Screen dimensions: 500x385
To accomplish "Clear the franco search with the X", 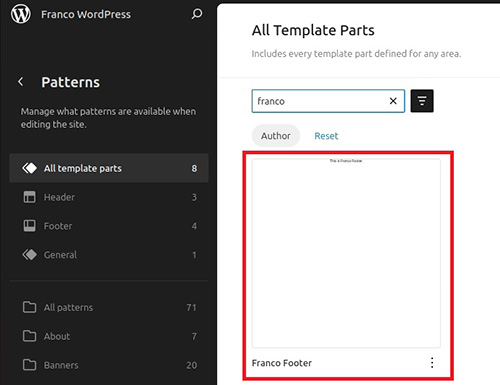I will (393, 101).
